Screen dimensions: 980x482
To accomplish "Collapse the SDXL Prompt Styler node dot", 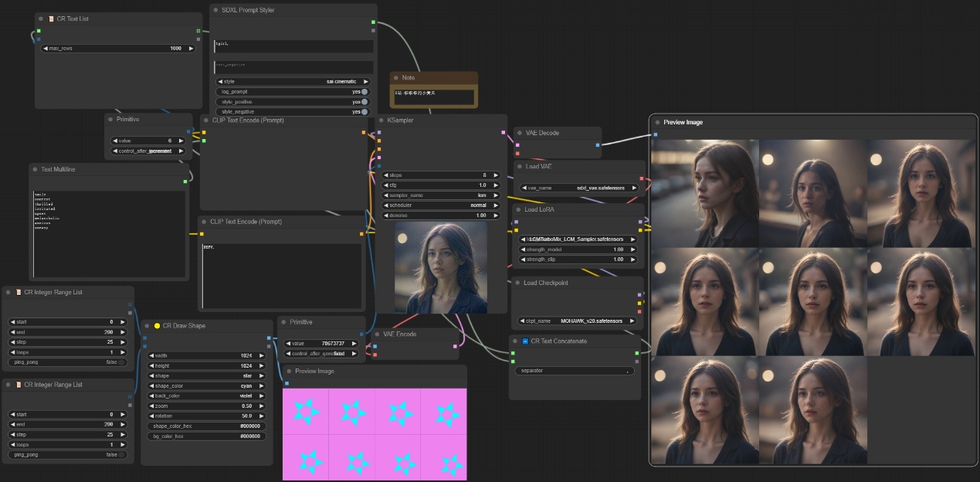I will (216, 11).
